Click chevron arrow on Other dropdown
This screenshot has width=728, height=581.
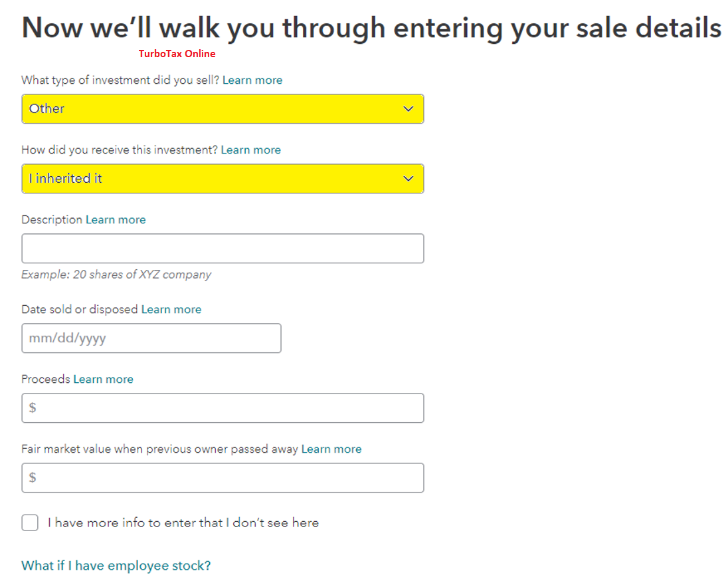(x=408, y=109)
